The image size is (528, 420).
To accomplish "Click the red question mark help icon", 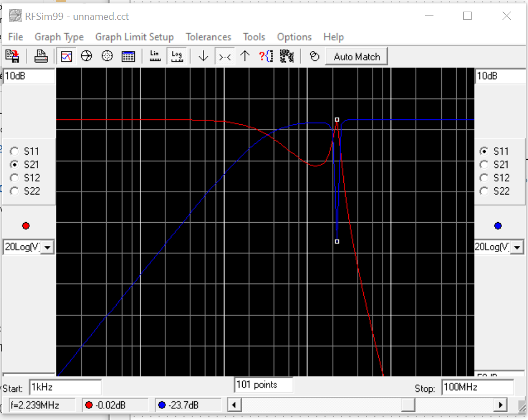I will click(266, 56).
